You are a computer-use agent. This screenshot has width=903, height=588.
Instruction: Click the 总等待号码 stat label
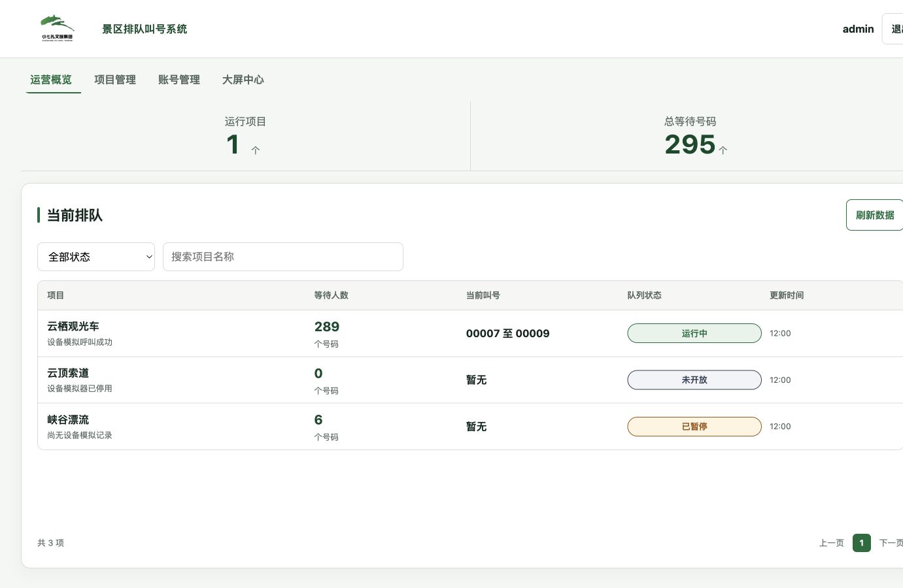[690, 122]
